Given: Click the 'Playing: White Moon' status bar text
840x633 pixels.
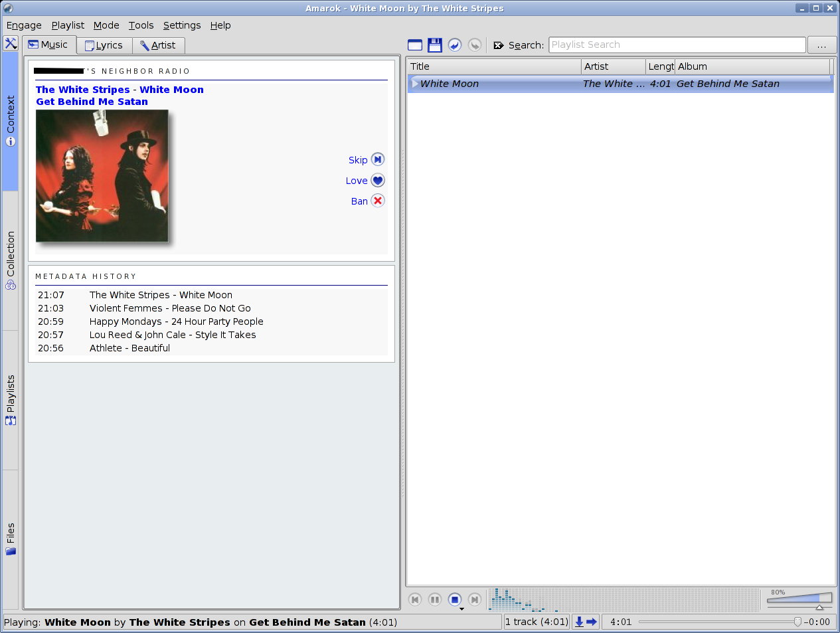Looking at the screenshot, I should [201, 622].
